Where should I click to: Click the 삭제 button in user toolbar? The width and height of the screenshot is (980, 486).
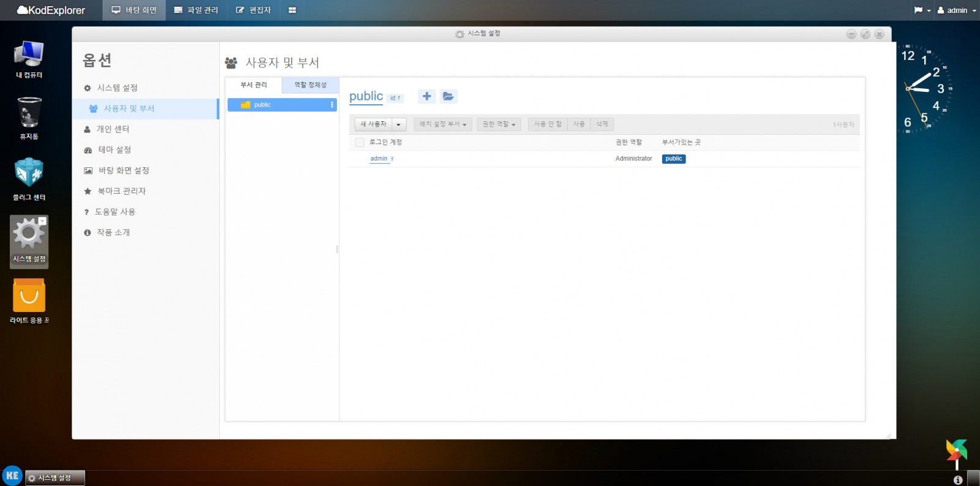(602, 124)
